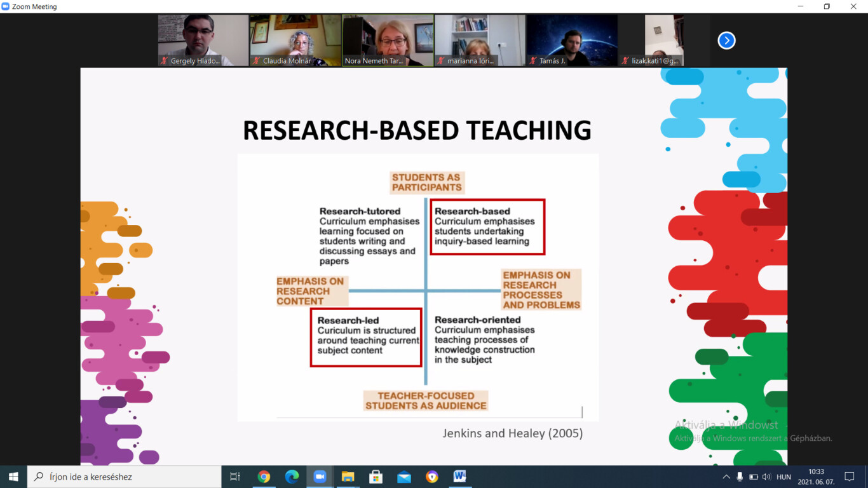
Task: Click the Task View taskbar icon
Action: coord(235,477)
